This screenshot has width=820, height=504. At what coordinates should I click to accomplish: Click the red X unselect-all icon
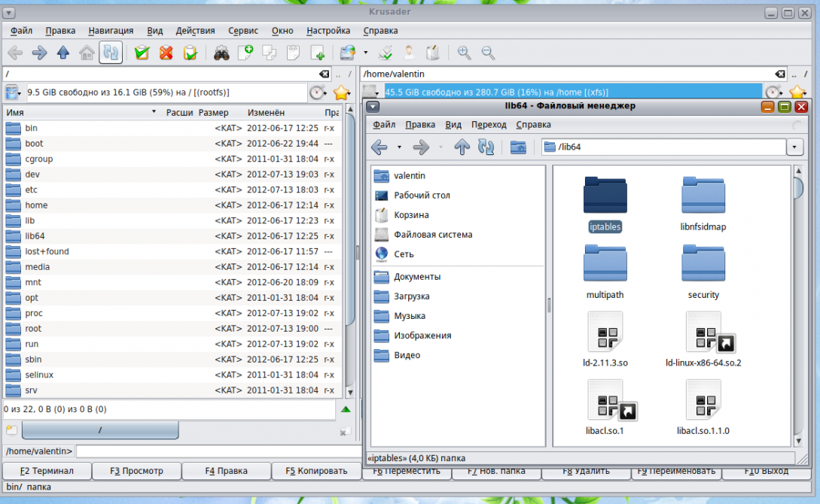[166, 53]
